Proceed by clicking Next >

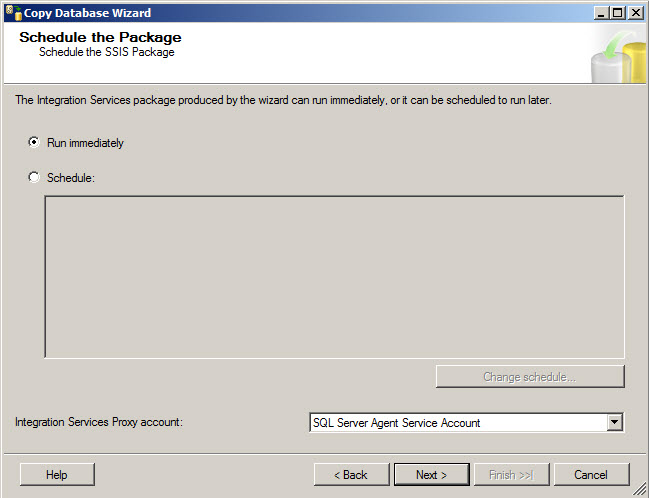coord(431,475)
